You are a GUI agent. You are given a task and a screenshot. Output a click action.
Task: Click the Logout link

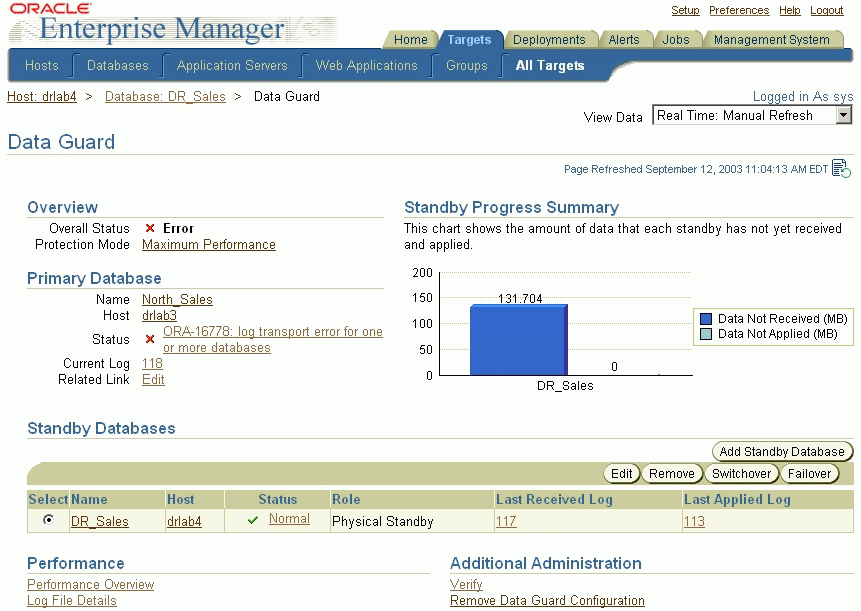click(826, 10)
